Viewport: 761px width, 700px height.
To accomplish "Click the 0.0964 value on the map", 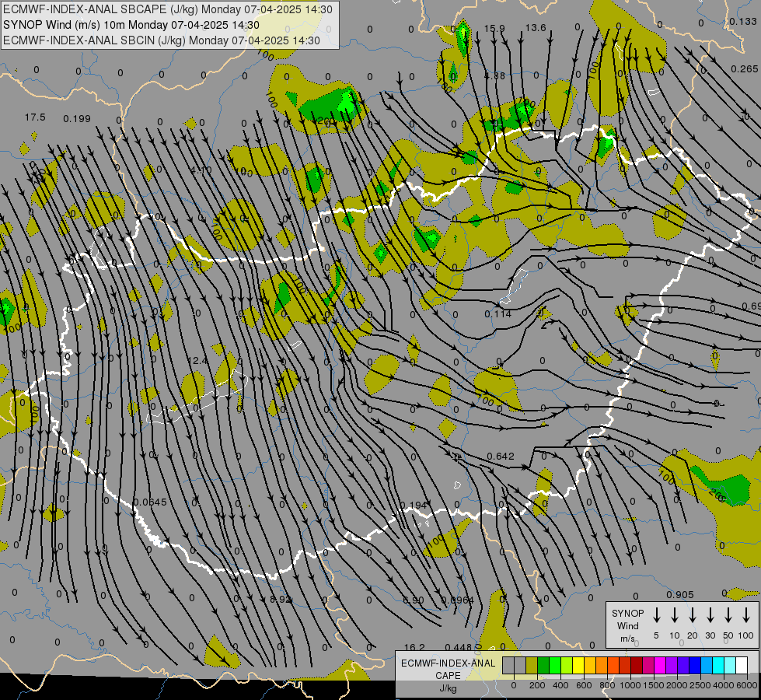I will 458,600.
